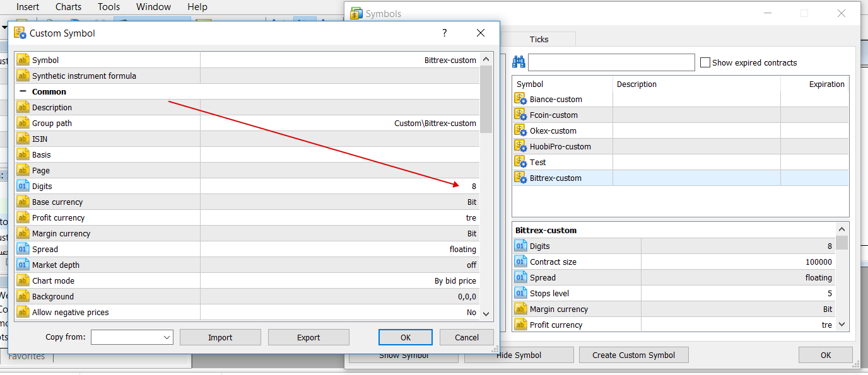Enable Show expired contracts checkbox
868x375 pixels.
pyautogui.click(x=705, y=62)
